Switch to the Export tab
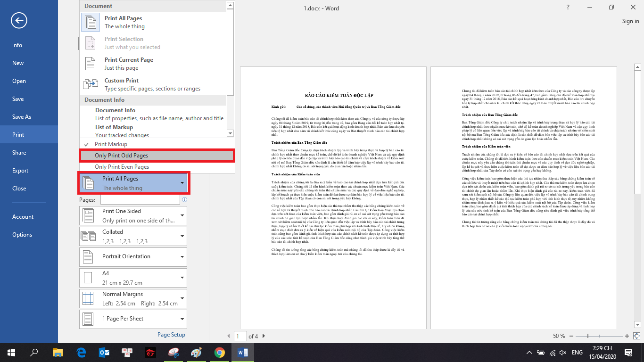 [20, 171]
